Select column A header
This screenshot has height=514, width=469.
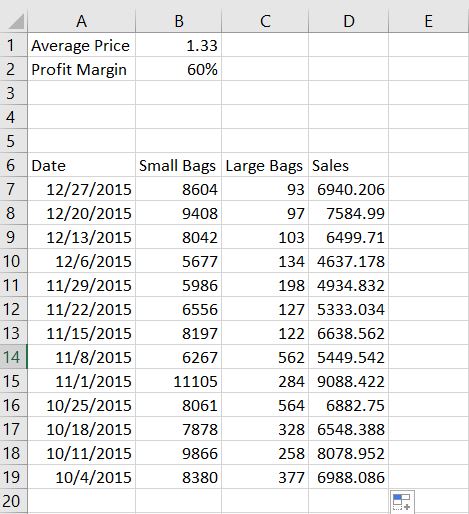(x=81, y=21)
